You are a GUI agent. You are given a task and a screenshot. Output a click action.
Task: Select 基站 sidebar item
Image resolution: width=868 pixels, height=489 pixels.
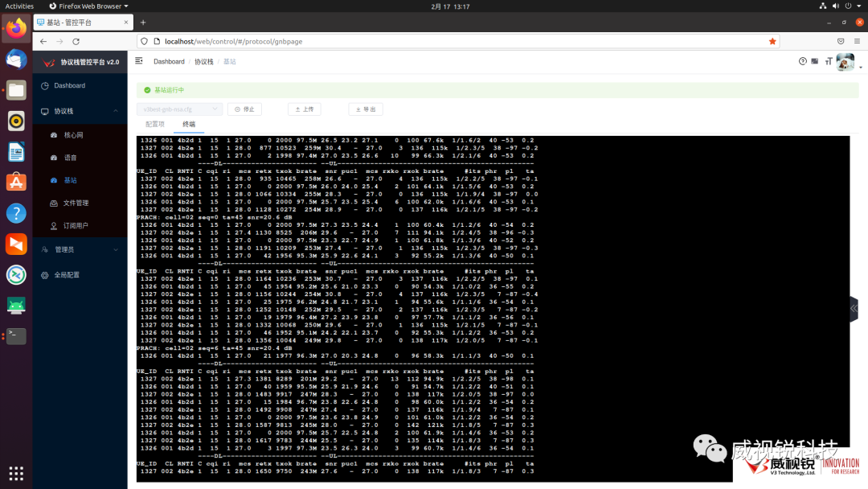[x=80, y=180]
